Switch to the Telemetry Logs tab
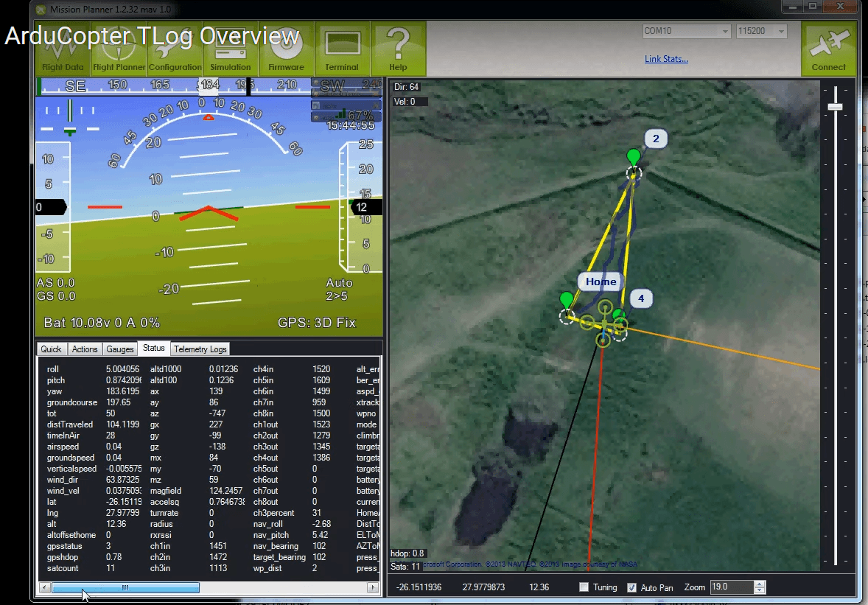 [x=200, y=349]
